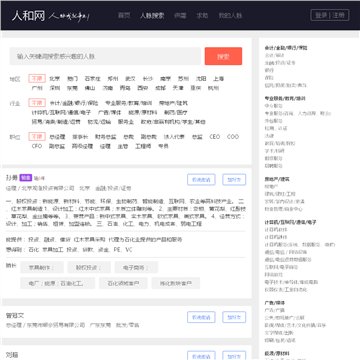
Task: Filter region by 杭州
Action: tap(213, 88)
